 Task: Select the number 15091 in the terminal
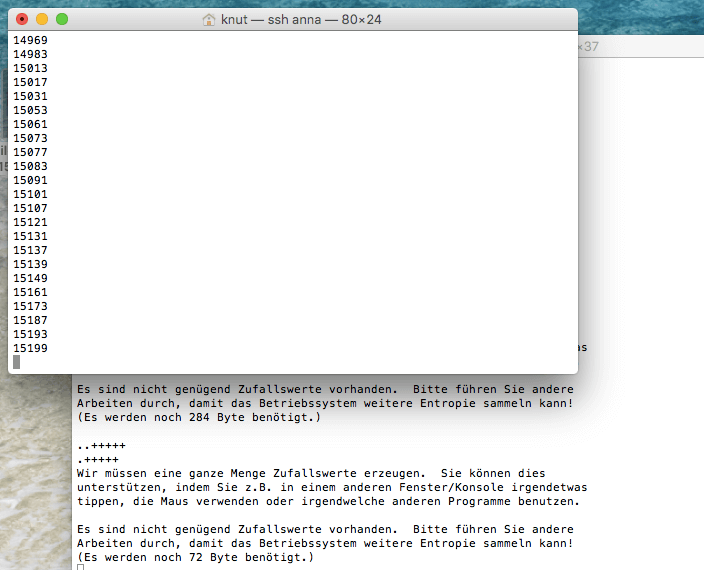[x=30, y=180]
